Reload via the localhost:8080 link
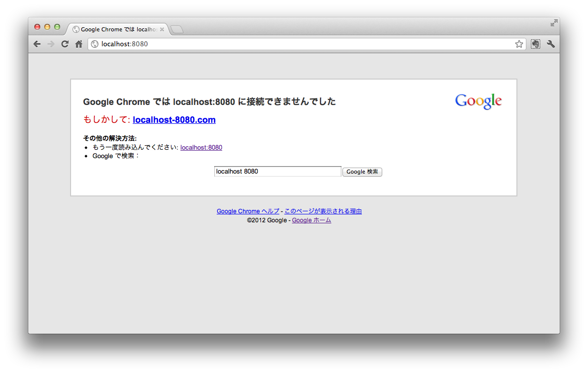The height and width of the screenshot is (373, 588). coord(201,148)
